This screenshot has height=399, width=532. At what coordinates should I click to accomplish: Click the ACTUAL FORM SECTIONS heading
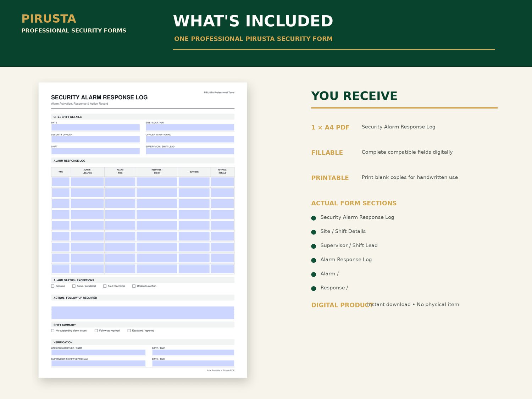tap(354, 203)
